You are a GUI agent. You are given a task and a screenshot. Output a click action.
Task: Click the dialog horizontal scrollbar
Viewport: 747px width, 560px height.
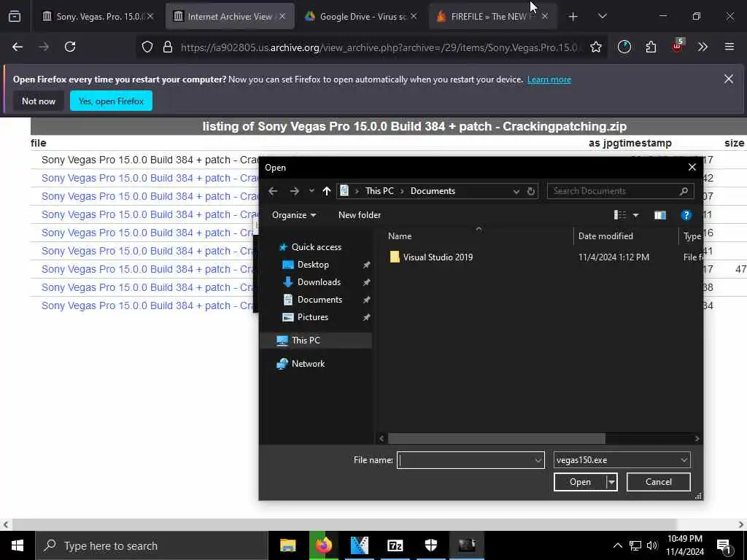point(496,438)
